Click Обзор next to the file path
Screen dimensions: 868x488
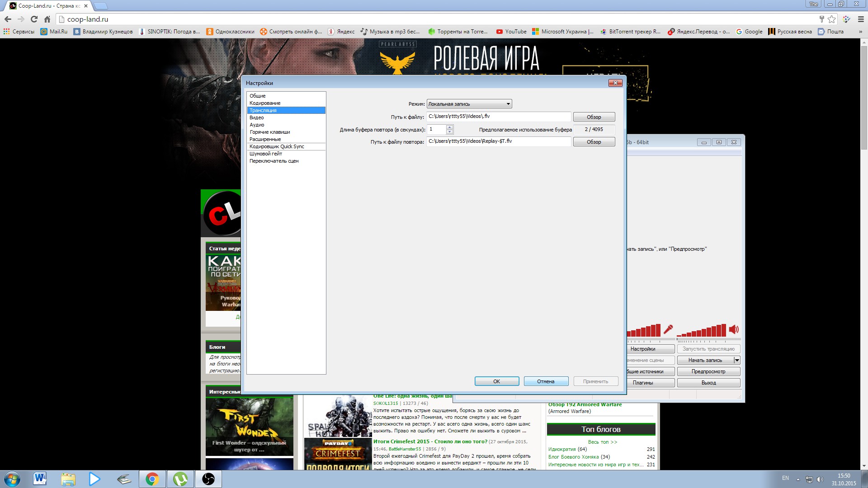point(594,117)
